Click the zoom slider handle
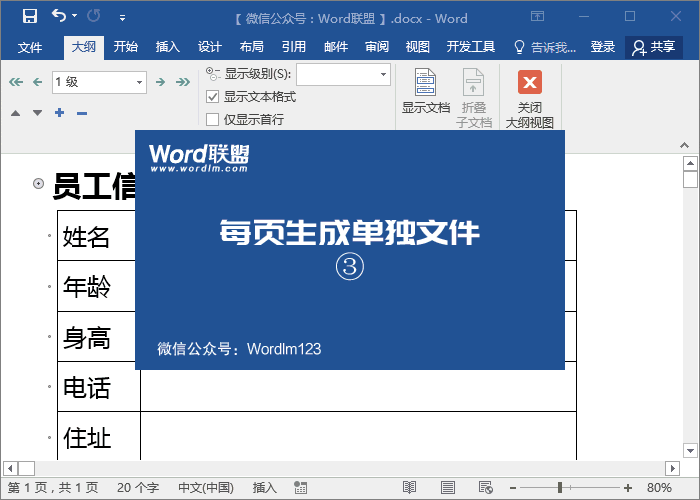This screenshot has height=500, width=700. click(560, 488)
